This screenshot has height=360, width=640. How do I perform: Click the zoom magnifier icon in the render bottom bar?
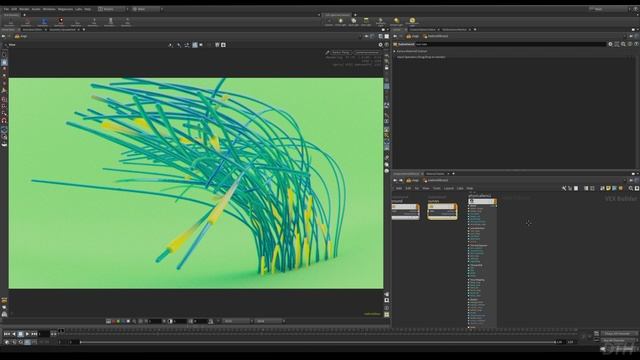134,321
